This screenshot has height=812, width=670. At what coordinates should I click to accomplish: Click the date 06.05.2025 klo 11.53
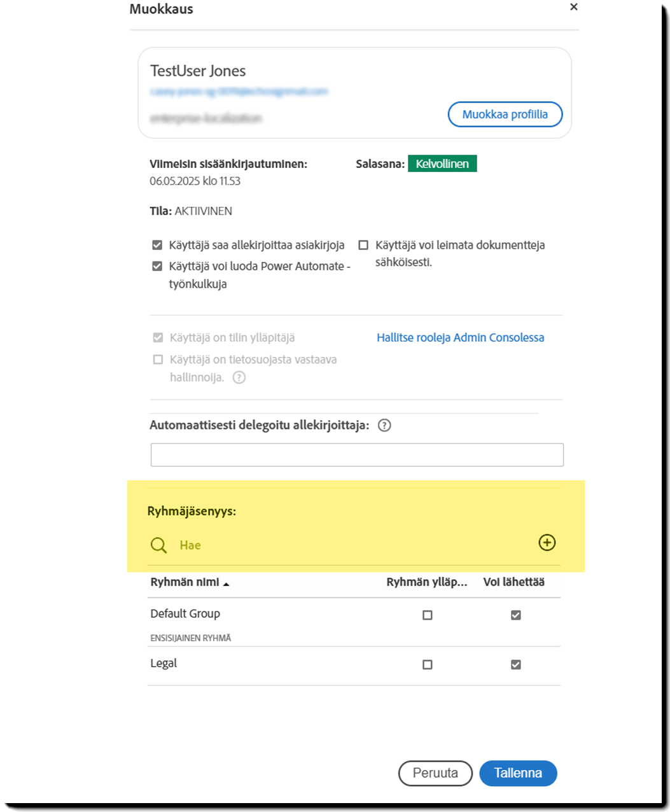195,181
